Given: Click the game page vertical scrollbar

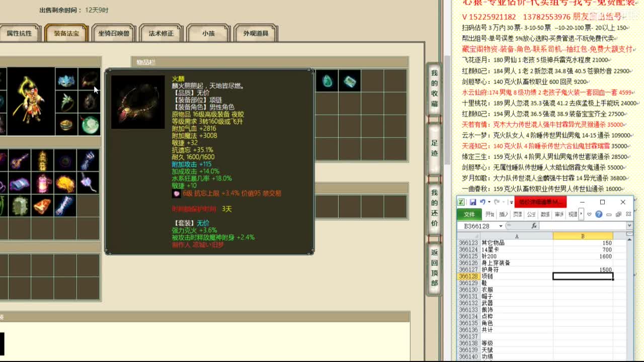Looking at the screenshot, I should 447,111.
